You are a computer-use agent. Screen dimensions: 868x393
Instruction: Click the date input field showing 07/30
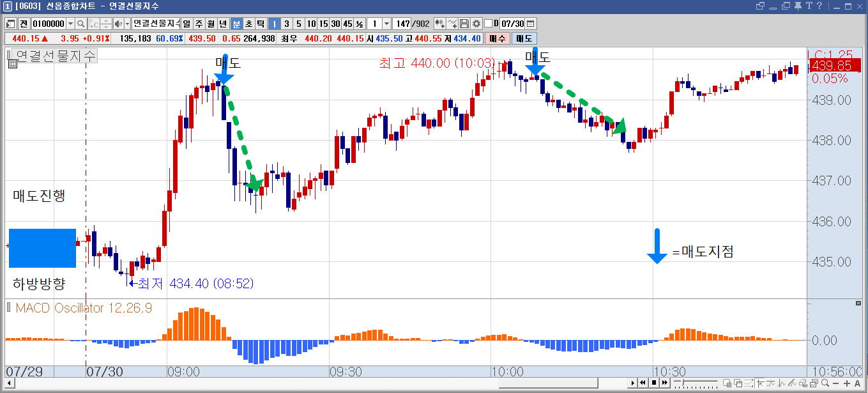(512, 24)
